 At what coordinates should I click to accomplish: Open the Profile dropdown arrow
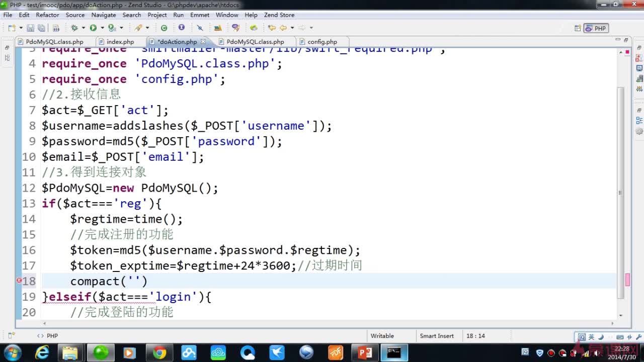point(121,28)
